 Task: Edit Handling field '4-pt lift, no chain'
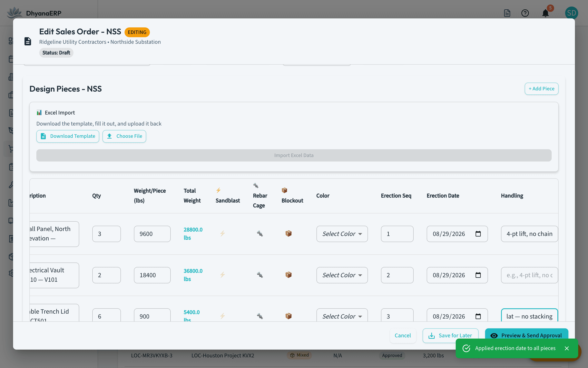(x=529, y=234)
